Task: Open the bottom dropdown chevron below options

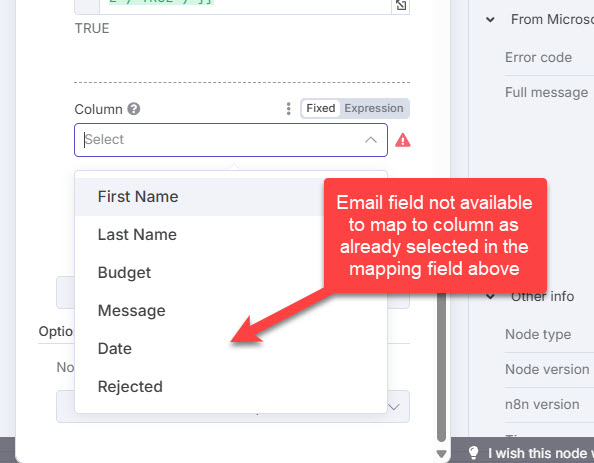Action: point(394,407)
